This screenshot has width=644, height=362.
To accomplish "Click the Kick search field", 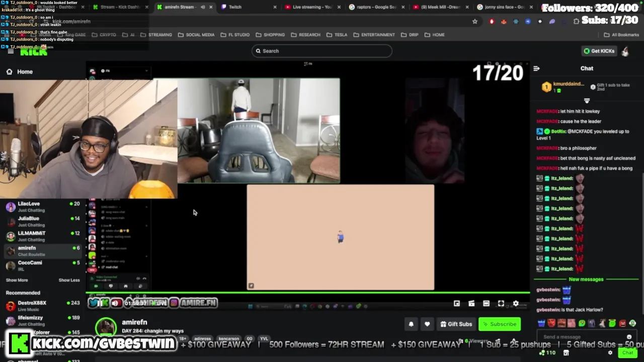I will [x=322, y=51].
